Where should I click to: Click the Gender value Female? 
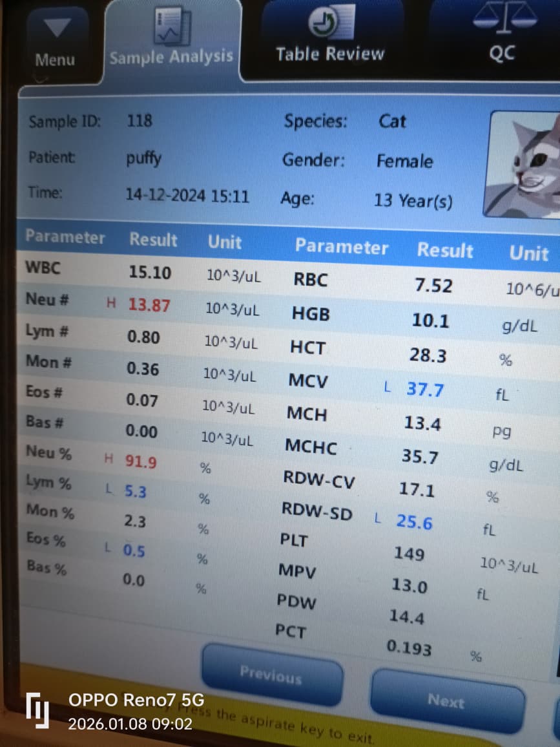(404, 161)
